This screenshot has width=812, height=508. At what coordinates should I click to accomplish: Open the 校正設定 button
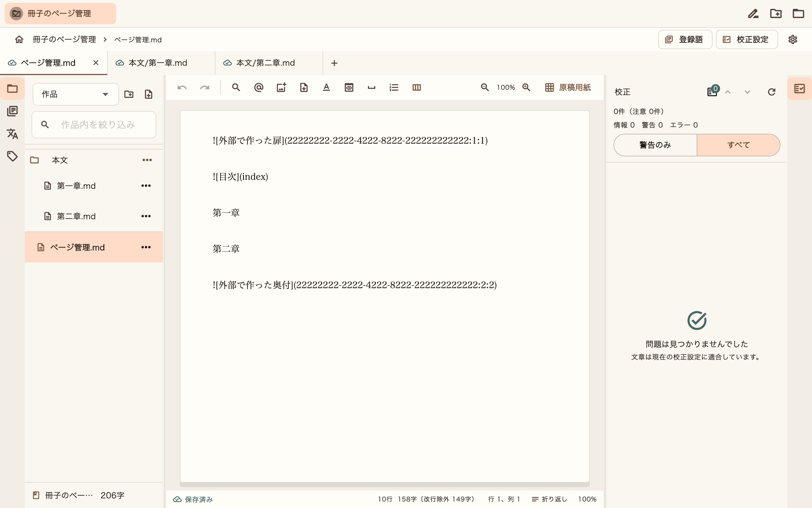[747, 40]
